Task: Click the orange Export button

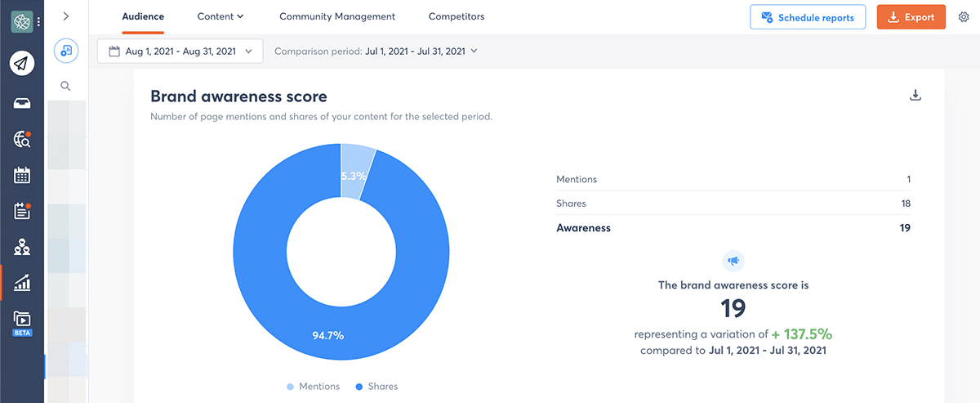Action: click(911, 17)
